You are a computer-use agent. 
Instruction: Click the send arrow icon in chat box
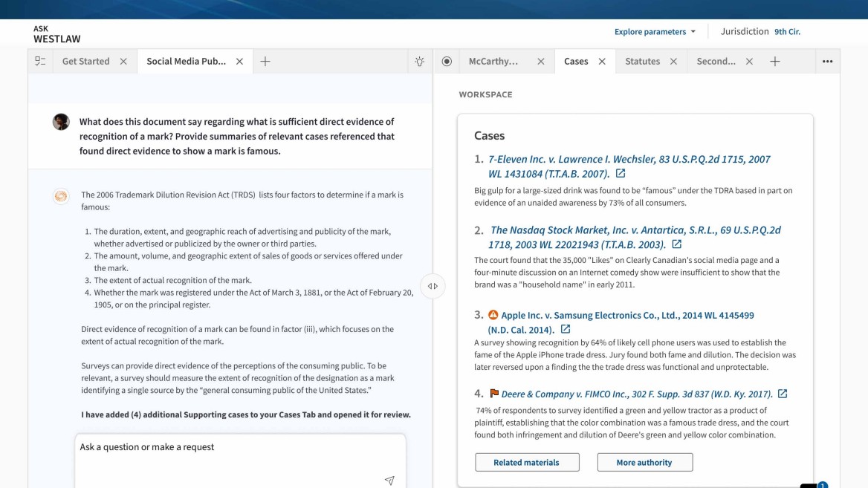pos(389,481)
